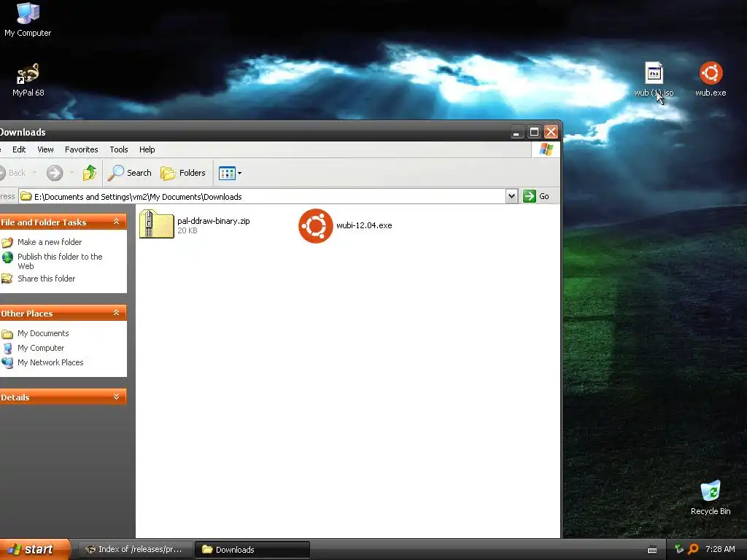Click the Forward dropdown arrow
Viewport: 747px width, 560px height.
click(72, 173)
